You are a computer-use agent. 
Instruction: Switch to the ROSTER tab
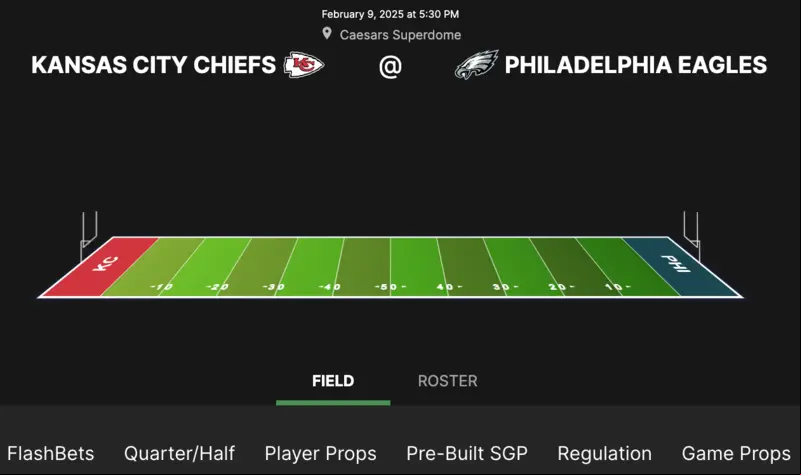click(447, 381)
